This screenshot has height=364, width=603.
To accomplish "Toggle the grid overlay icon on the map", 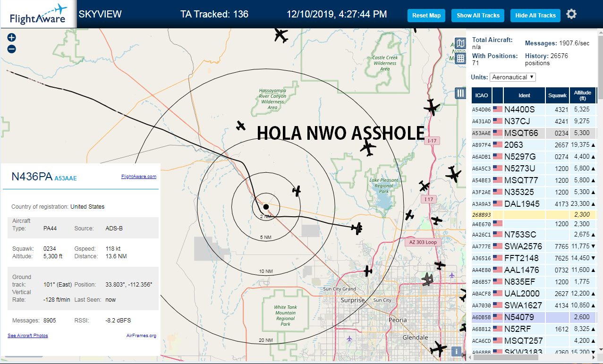I will pyautogui.click(x=460, y=59).
